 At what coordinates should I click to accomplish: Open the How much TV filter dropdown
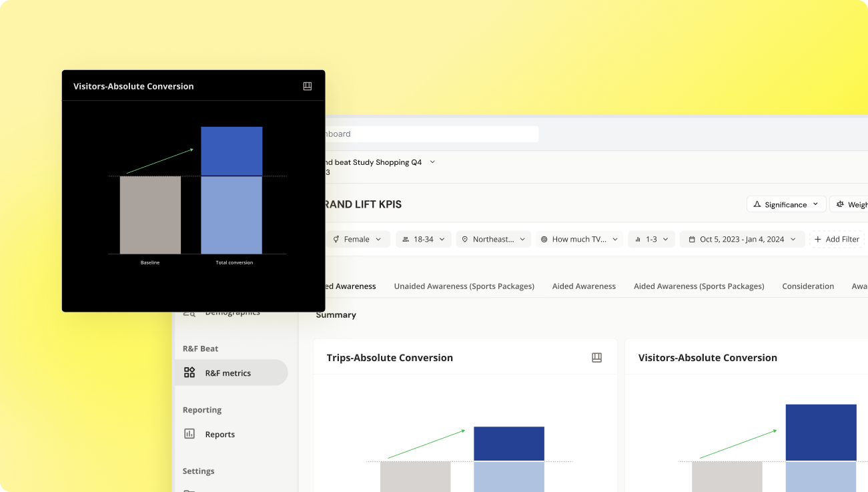click(x=579, y=239)
